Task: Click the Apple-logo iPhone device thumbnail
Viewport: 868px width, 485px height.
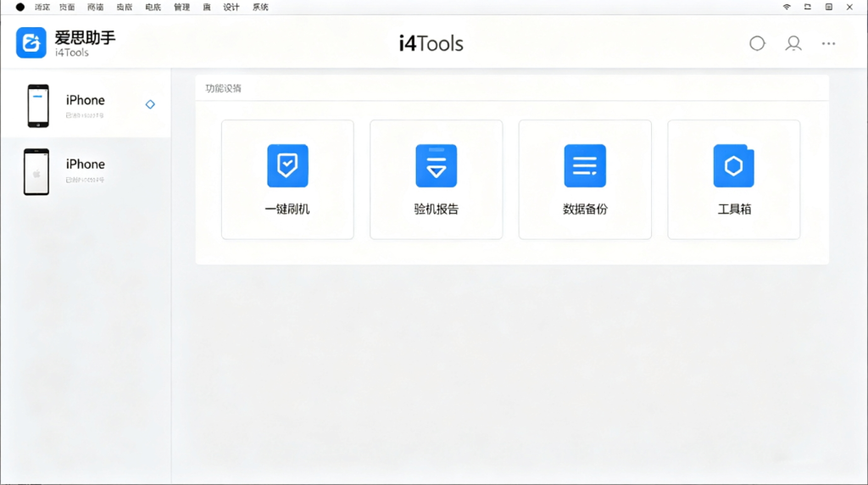Action: point(36,171)
